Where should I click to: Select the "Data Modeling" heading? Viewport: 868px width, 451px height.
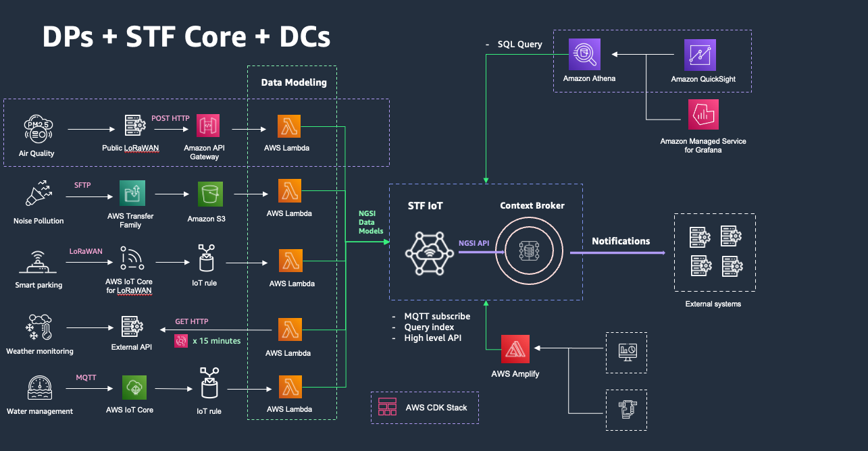tap(294, 82)
